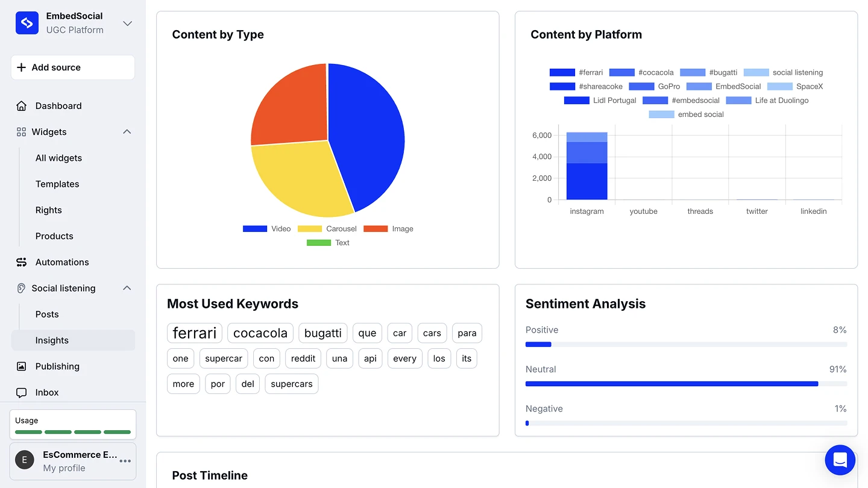Image resolution: width=868 pixels, height=488 pixels.
Task: Click the youtube axis label
Action: (643, 211)
